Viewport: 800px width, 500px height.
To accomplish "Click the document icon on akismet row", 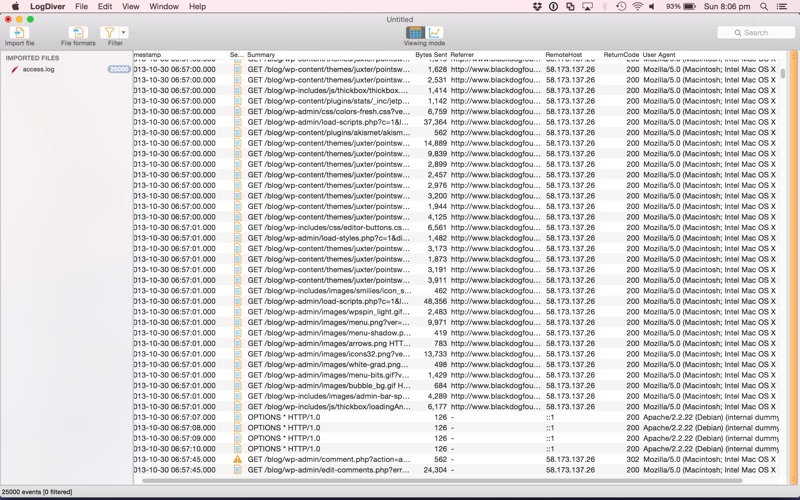I will coord(237,133).
